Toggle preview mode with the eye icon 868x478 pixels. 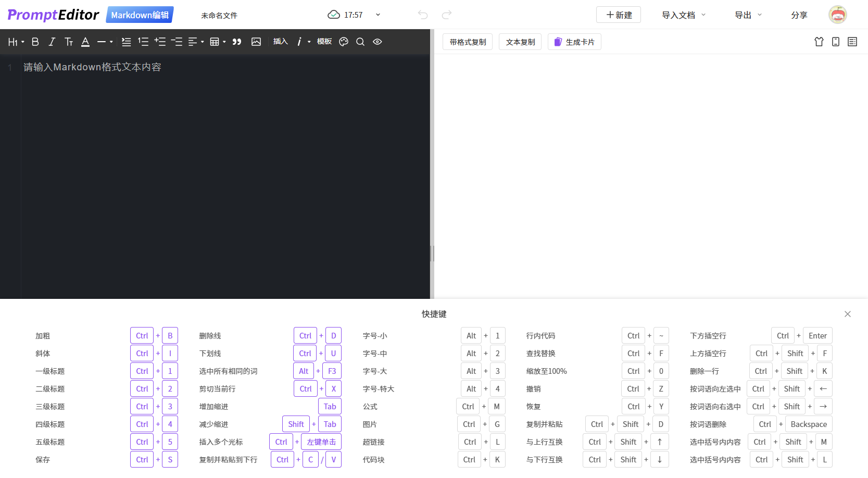(377, 42)
